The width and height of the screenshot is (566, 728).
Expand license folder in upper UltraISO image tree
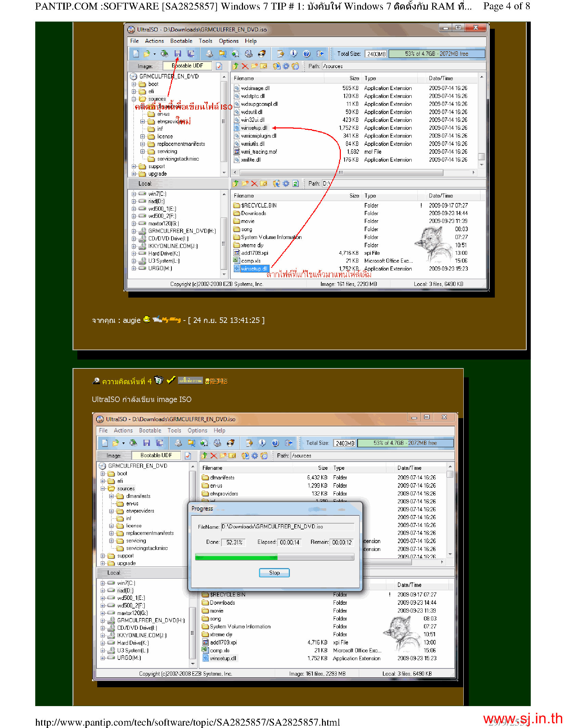[143, 137]
